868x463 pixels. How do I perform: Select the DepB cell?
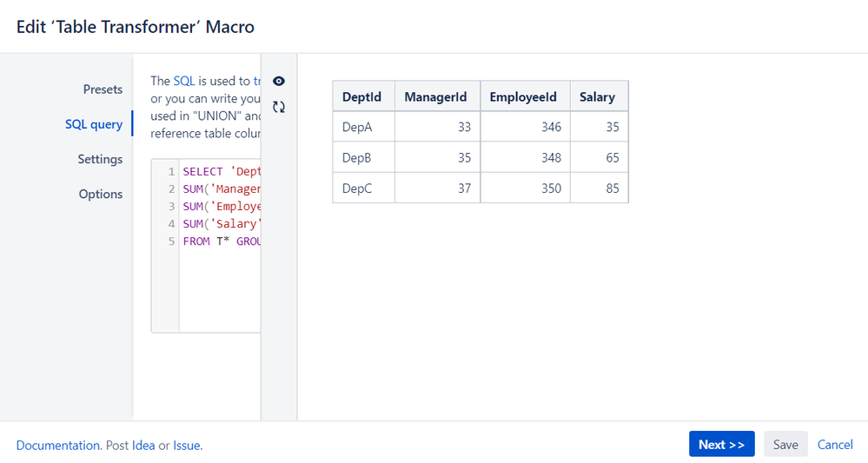tap(363, 157)
